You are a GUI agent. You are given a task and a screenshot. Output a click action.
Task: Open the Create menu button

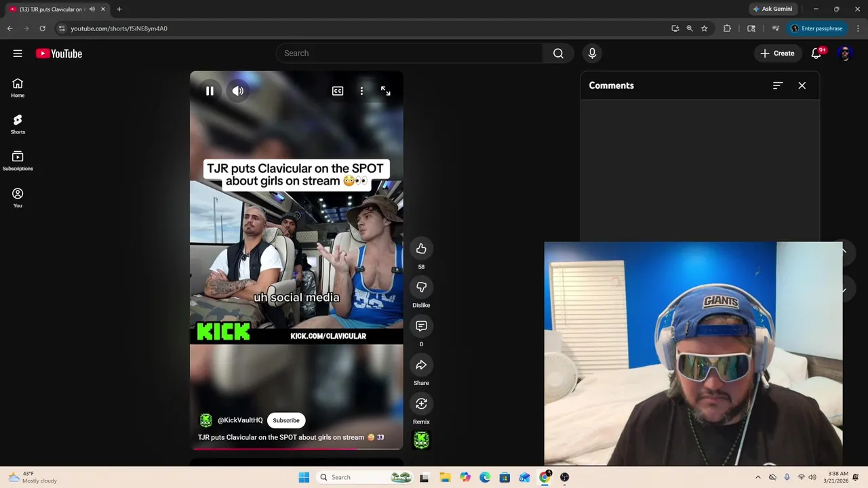pyautogui.click(x=777, y=54)
